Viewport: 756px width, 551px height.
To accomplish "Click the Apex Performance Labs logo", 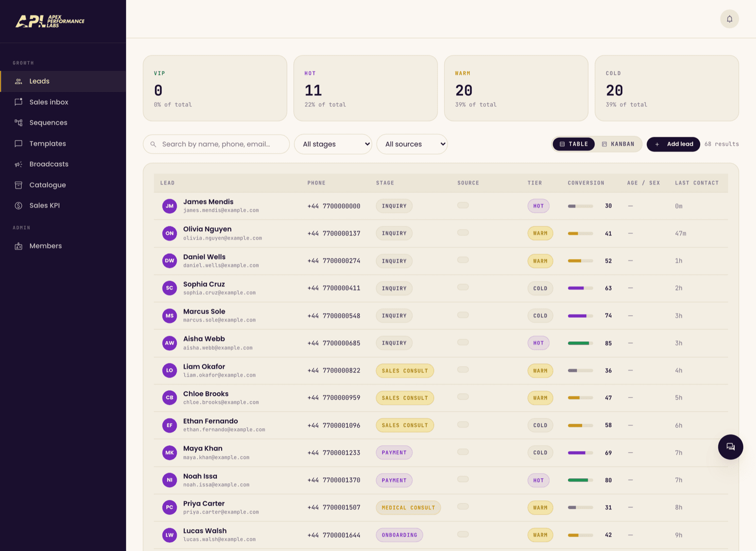I will pos(50,21).
